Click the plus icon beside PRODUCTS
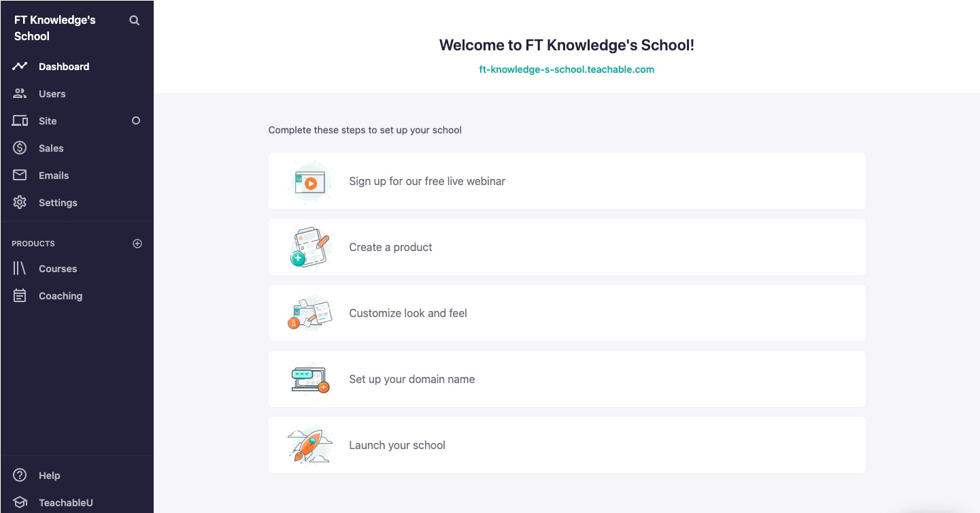980x513 pixels. click(x=137, y=243)
